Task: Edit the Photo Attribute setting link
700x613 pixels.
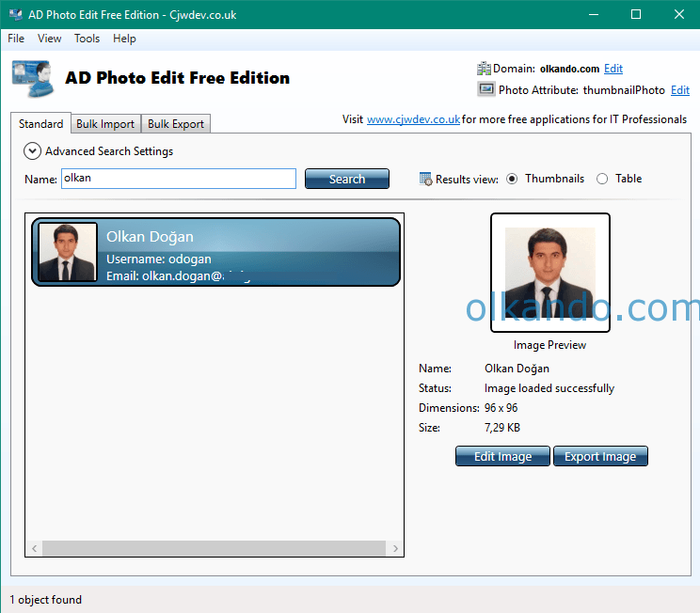Action: (x=680, y=90)
